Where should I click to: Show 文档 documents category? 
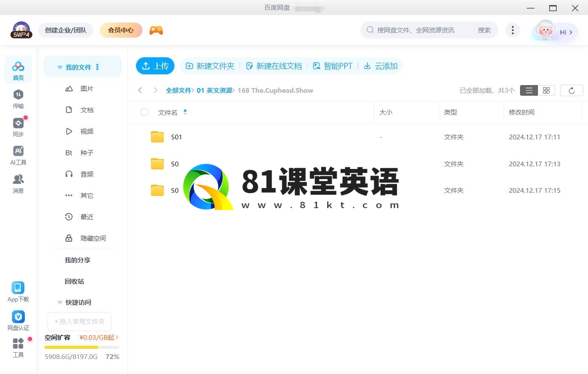80,110
